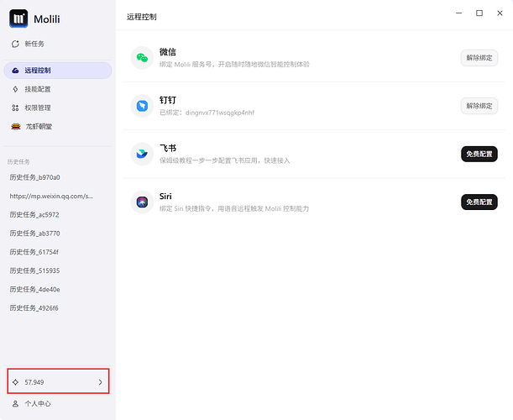Start a new task with 新任务
The width and height of the screenshot is (513, 420).
coord(34,43)
